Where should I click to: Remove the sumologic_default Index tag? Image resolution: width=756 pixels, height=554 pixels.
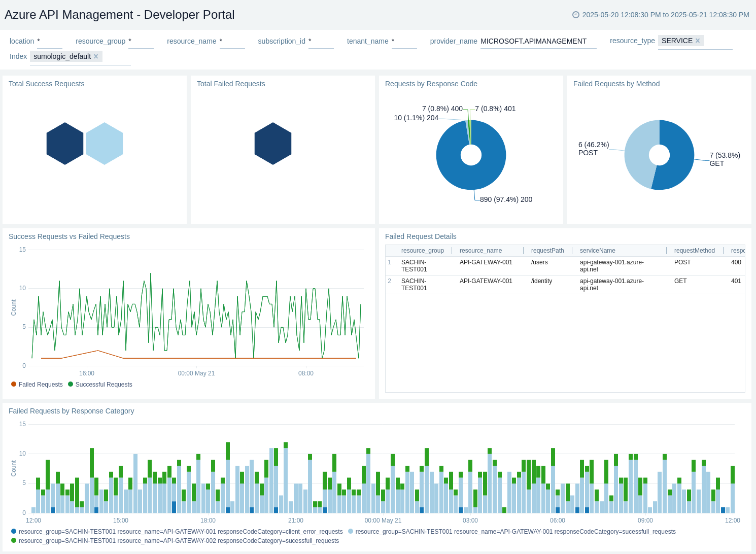click(96, 56)
